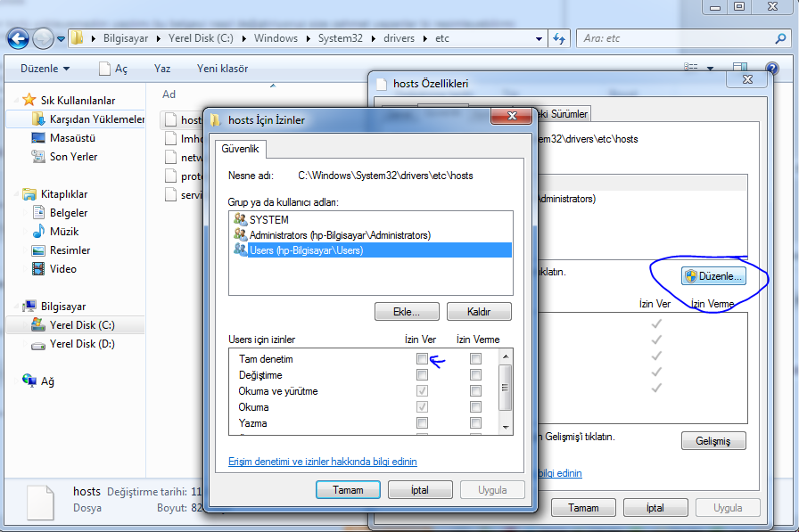Select Users (hp-Bilgisayar\Users) entry
The height and width of the screenshot is (532, 799).
pos(372,250)
